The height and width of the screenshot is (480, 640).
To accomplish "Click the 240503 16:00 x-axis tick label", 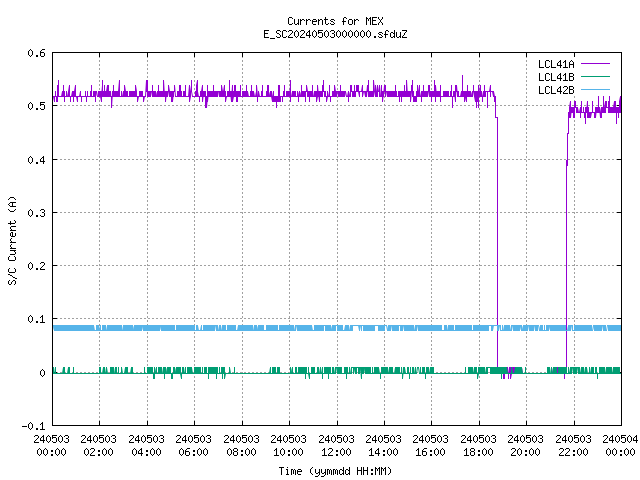I will [430, 446].
